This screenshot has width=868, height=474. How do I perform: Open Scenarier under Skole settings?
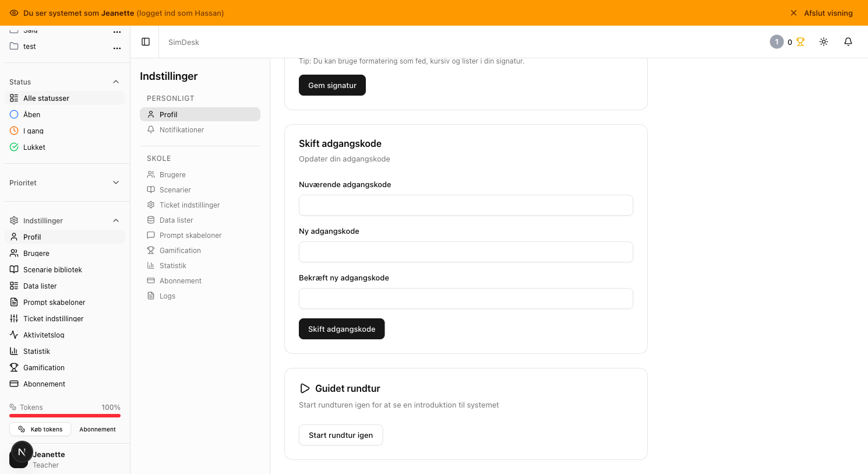tap(200, 190)
